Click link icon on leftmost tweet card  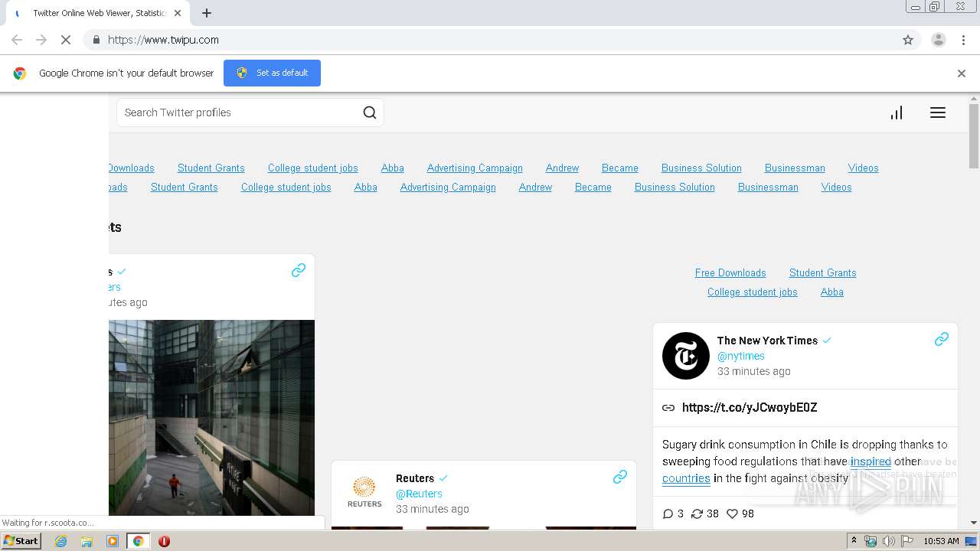pyautogui.click(x=299, y=270)
